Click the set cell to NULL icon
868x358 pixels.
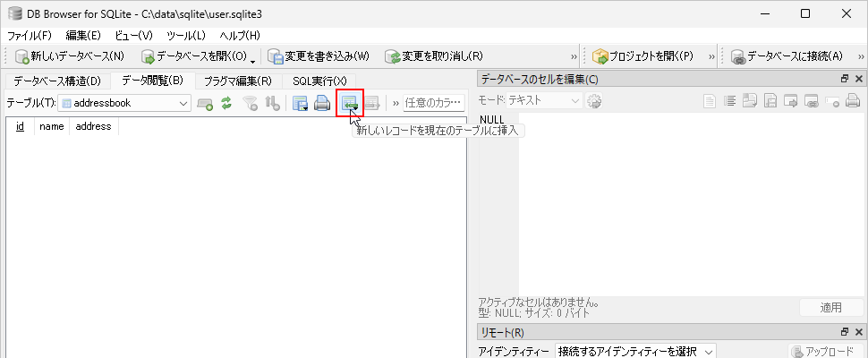[x=832, y=101]
